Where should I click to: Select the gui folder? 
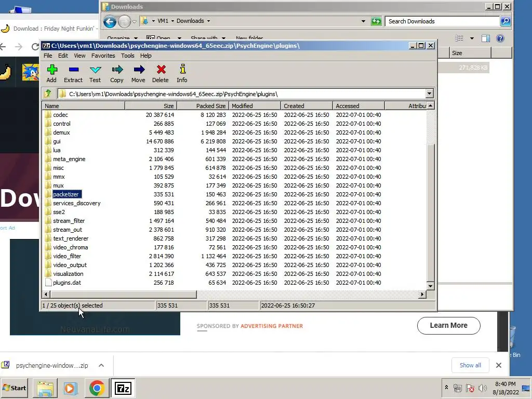point(57,141)
